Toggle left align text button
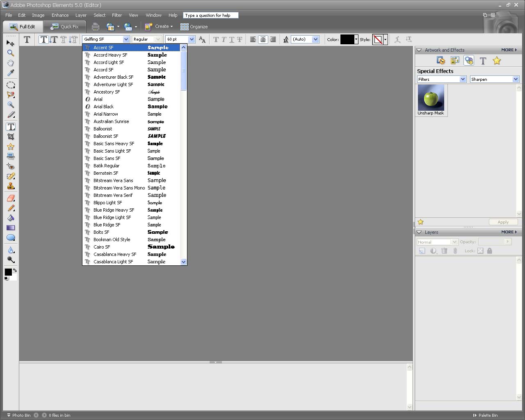The image size is (525, 420). [253, 39]
